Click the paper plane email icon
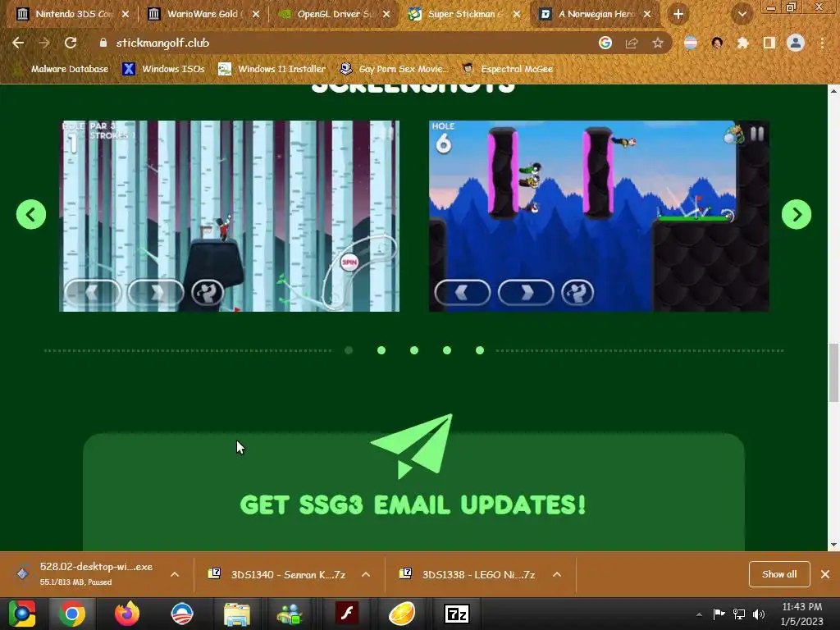This screenshot has height=630, width=840. pos(412,445)
